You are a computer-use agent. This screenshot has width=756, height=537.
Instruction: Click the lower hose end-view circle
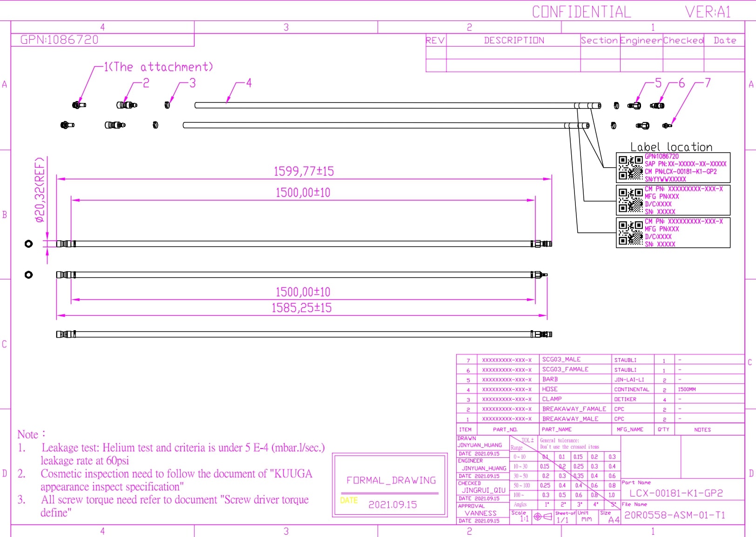tap(28, 275)
